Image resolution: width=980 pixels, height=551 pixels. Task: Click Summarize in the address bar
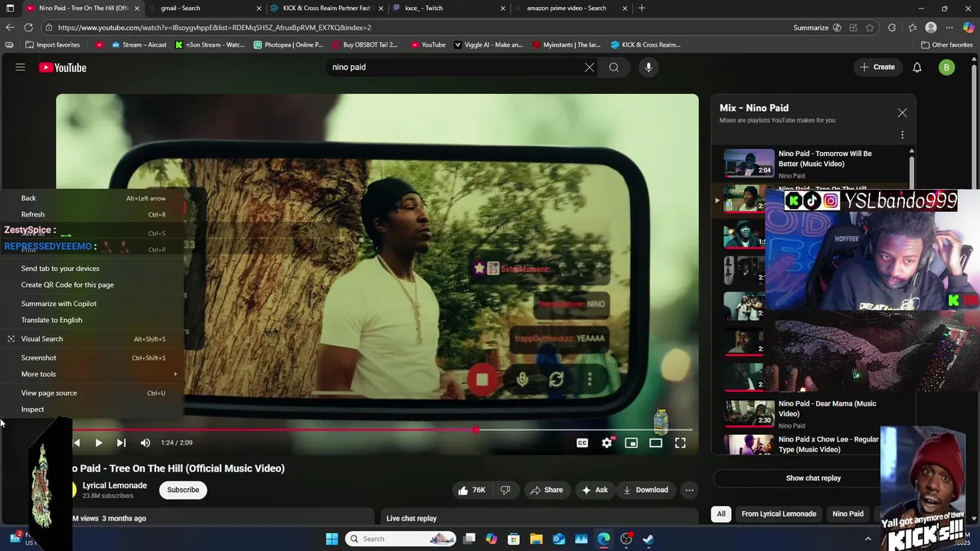click(811, 28)
